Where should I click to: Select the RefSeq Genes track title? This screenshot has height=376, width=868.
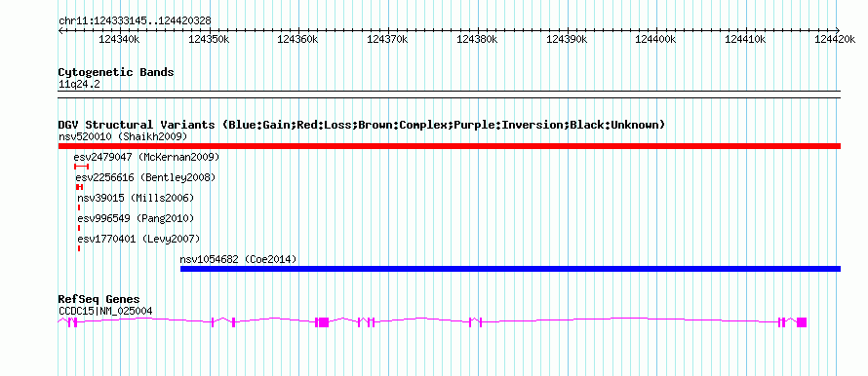(x=99, y=300)
